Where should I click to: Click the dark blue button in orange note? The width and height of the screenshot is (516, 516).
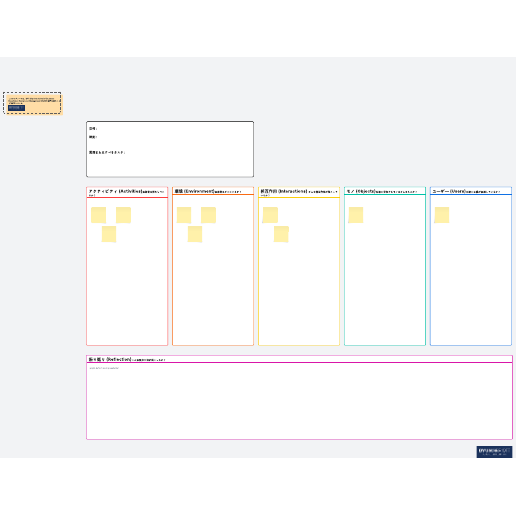coord(16,108)
